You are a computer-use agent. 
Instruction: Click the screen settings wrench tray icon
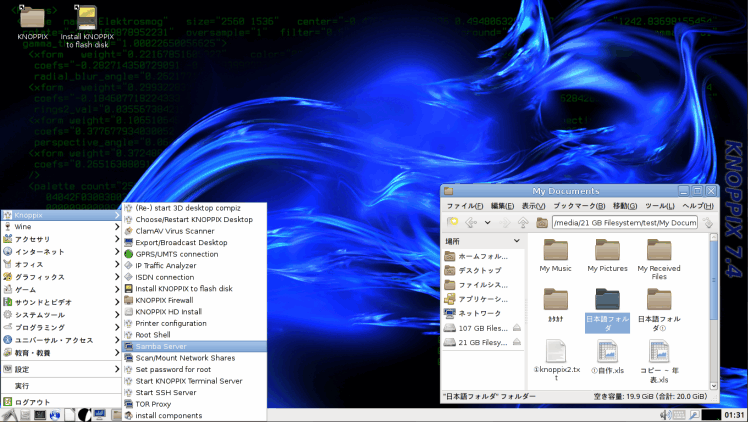694,415
